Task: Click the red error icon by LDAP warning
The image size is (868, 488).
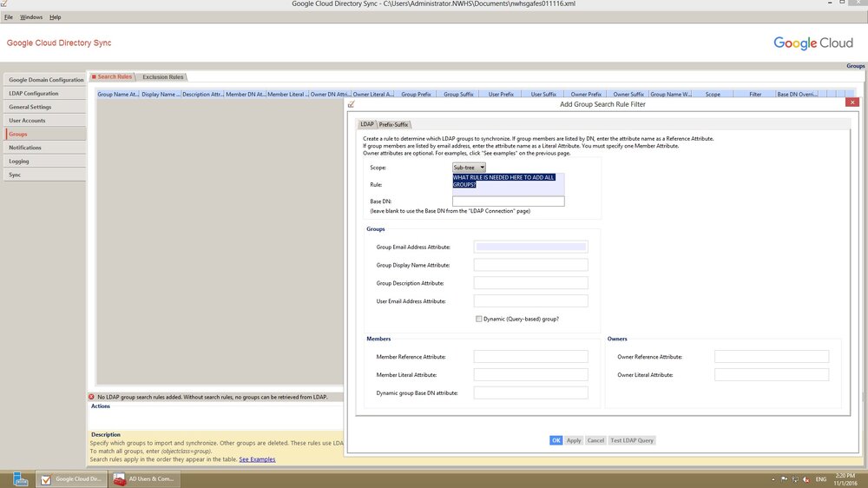Action: point(92,397)
